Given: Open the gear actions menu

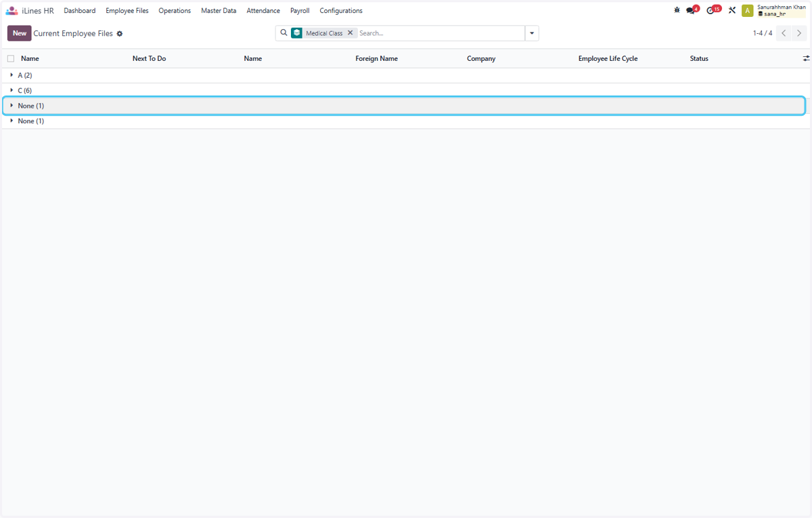Looking at the screenshot, I should tap(120, 33).
